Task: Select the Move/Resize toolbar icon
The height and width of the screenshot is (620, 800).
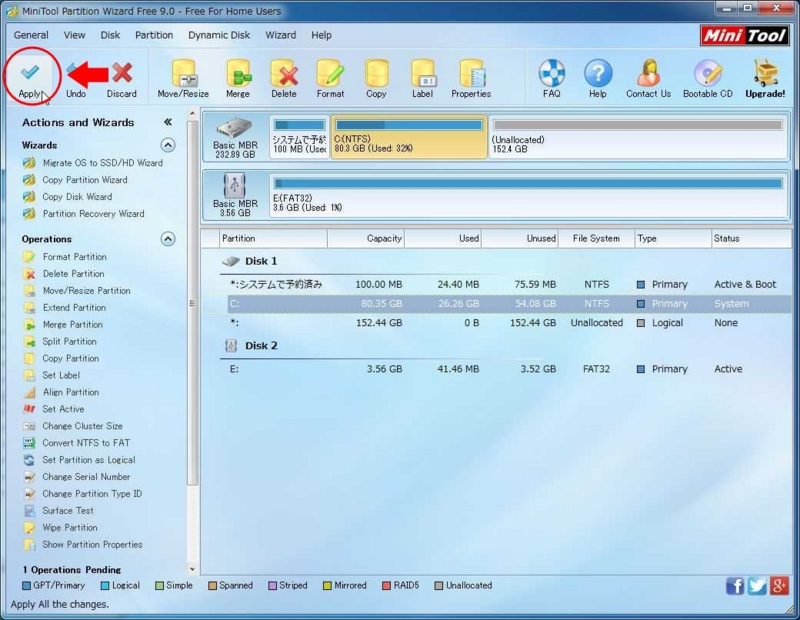Action: pos(183,73)
